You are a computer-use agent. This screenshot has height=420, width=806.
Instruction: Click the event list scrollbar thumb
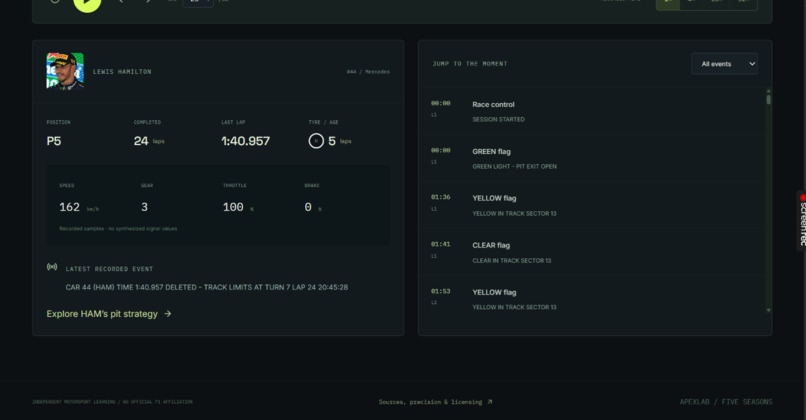(768, 99)
